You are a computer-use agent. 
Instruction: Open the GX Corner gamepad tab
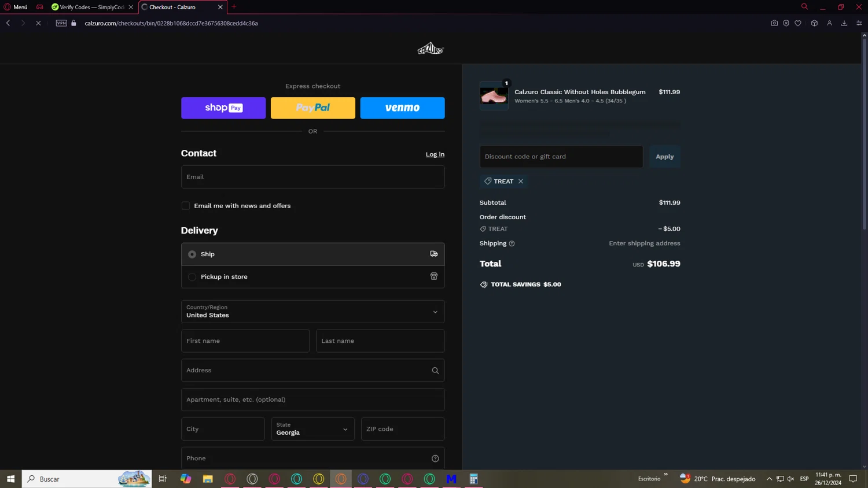tap(39, 7)
